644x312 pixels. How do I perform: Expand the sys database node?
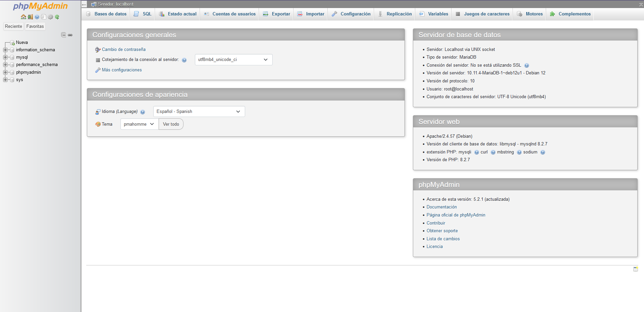pyautogui.click(x=5, y=80)
